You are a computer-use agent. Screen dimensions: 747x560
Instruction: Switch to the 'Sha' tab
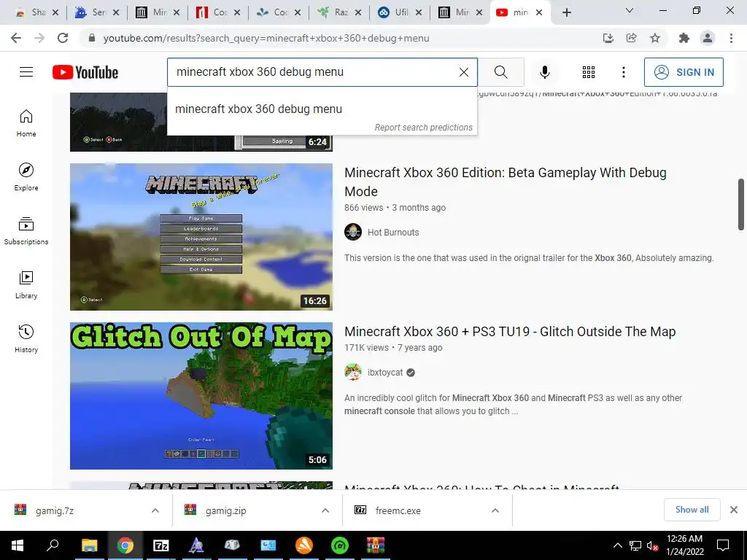click(31, 12)
